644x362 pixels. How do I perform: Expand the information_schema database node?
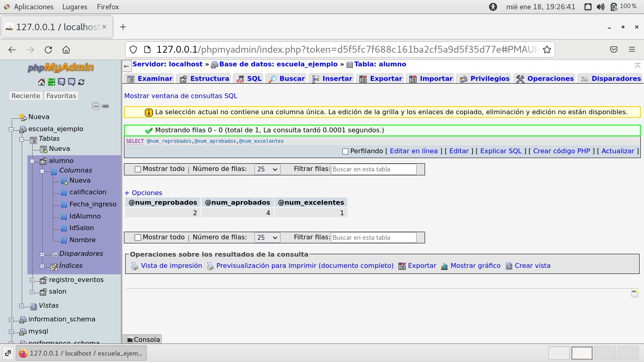coord(11,320)
